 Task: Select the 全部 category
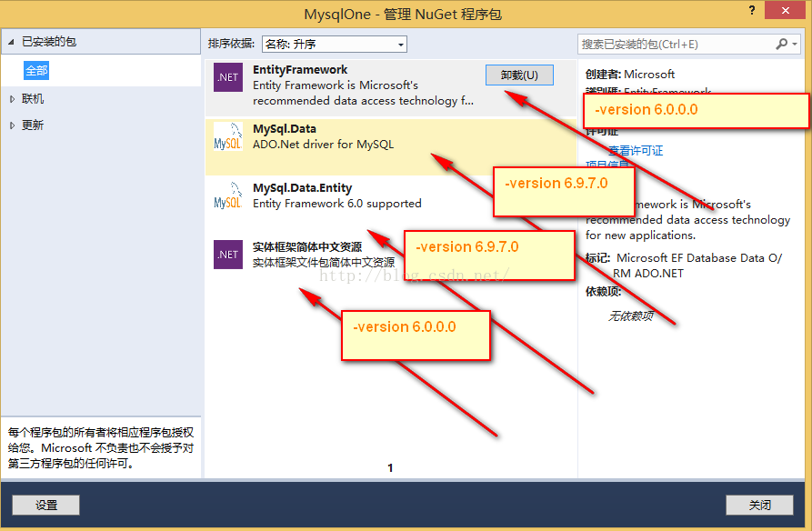(x=36, y=70)
